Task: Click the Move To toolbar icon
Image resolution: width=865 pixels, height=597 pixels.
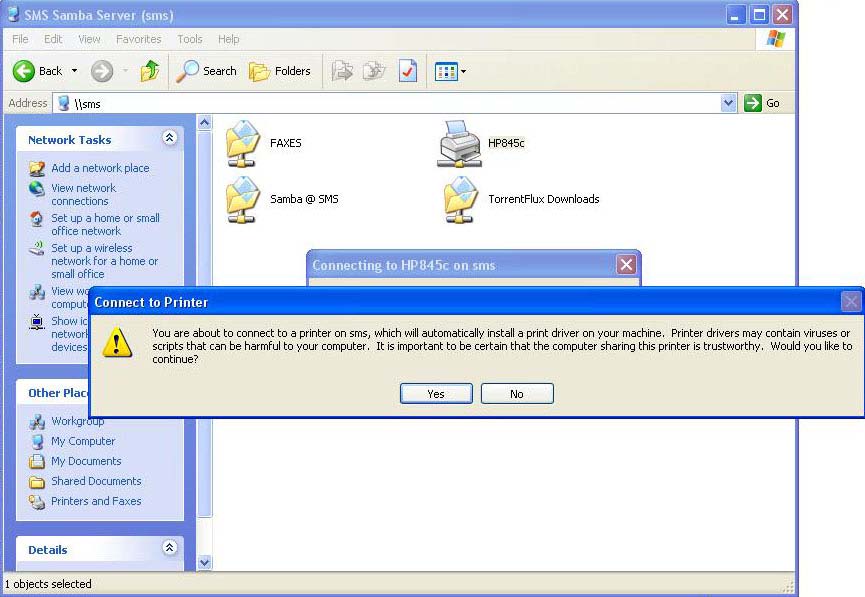Action: [342, 71]
